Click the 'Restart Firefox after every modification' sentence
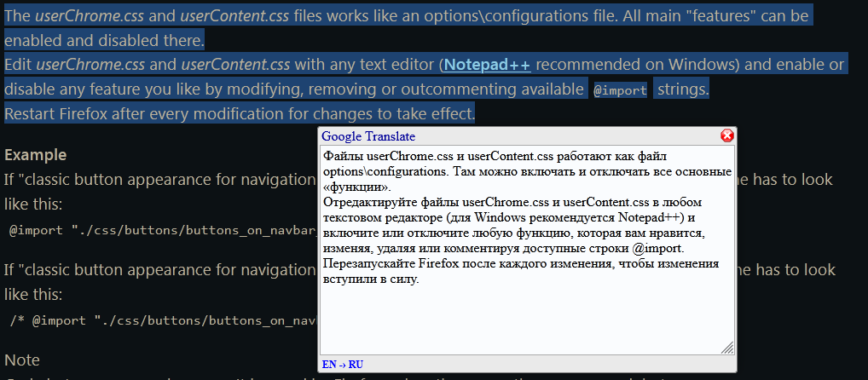Image resolution: width=868 pixels, height=380 pixels. (x=240, y=114)
